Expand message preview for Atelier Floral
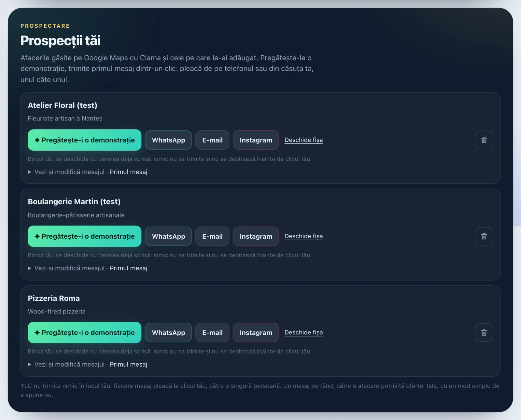Viewport: 521px width, 420px height. click(88, 172)
